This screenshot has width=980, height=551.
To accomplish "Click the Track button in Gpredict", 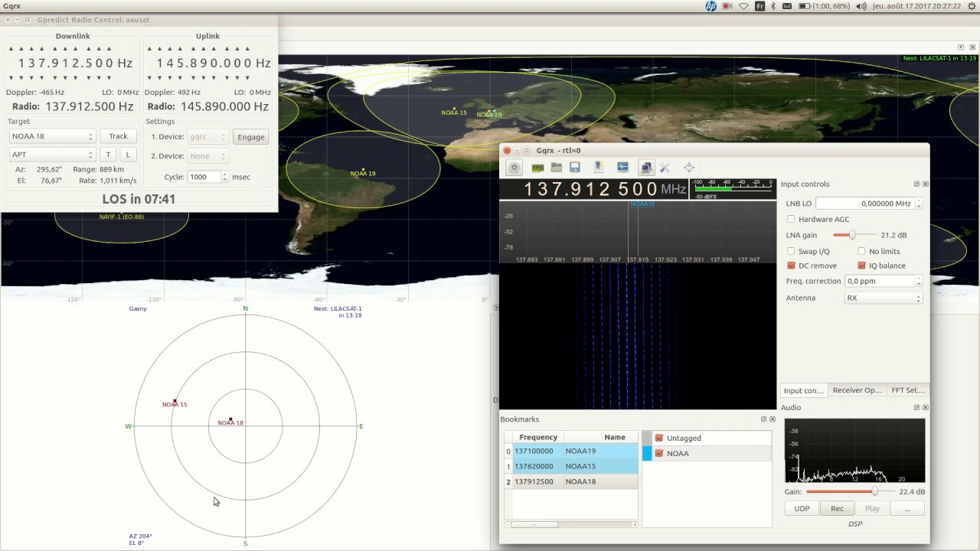I will click(x=118, y=136).
